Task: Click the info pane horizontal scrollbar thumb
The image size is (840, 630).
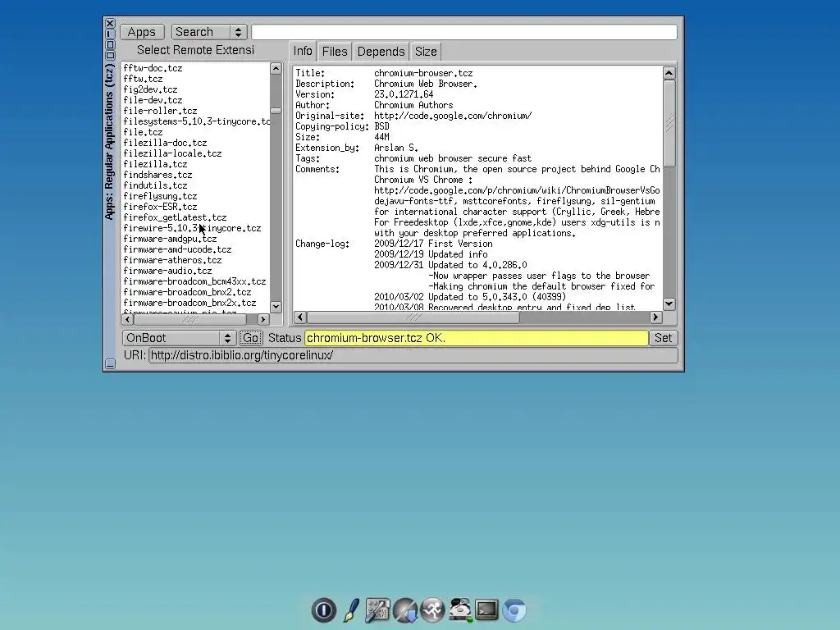Action: click(x=413, y=317)
